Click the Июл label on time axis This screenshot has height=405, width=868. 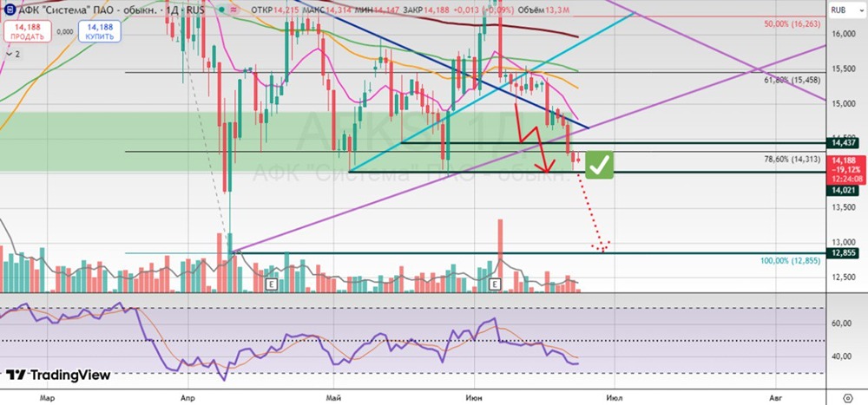coord(615,397)
